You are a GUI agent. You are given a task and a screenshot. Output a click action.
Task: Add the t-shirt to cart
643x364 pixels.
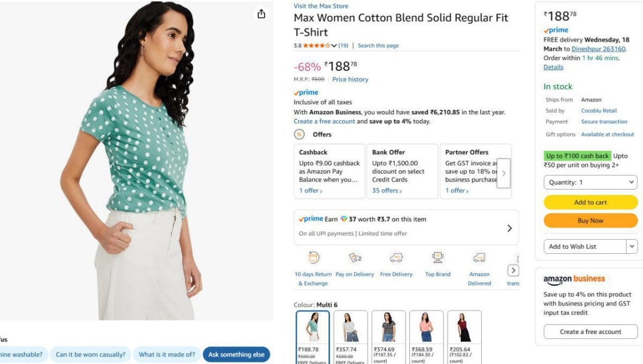point(590,202)
